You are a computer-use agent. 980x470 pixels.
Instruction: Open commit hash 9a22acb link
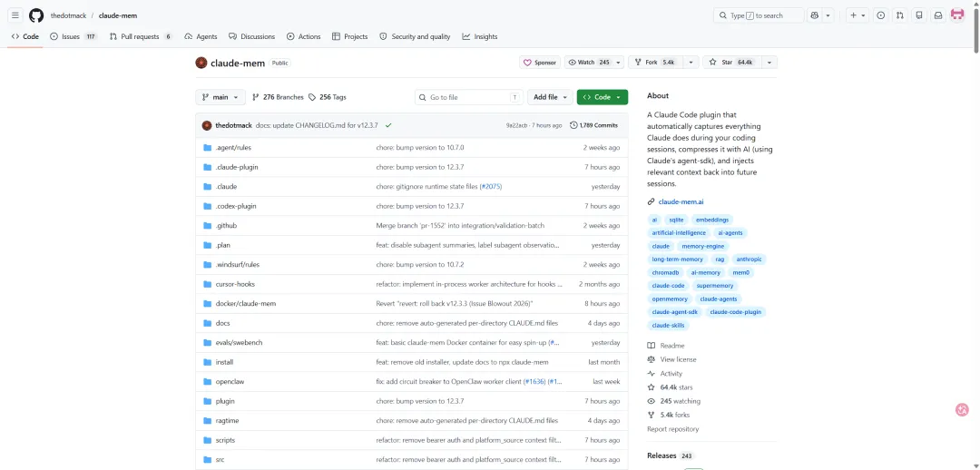(x=516, y=125)
